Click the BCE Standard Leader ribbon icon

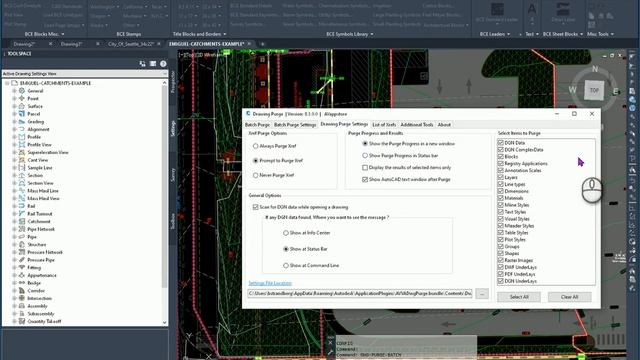pyautogui.click(x=497, y=10)
